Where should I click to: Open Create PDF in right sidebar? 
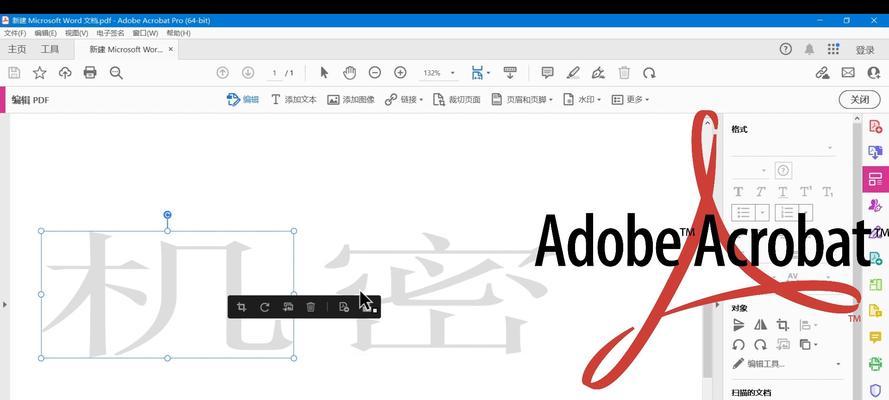click(875, 126)
